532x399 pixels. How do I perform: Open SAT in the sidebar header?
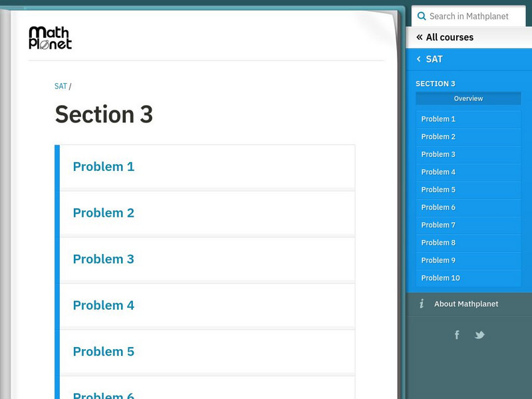coord(469,59)
